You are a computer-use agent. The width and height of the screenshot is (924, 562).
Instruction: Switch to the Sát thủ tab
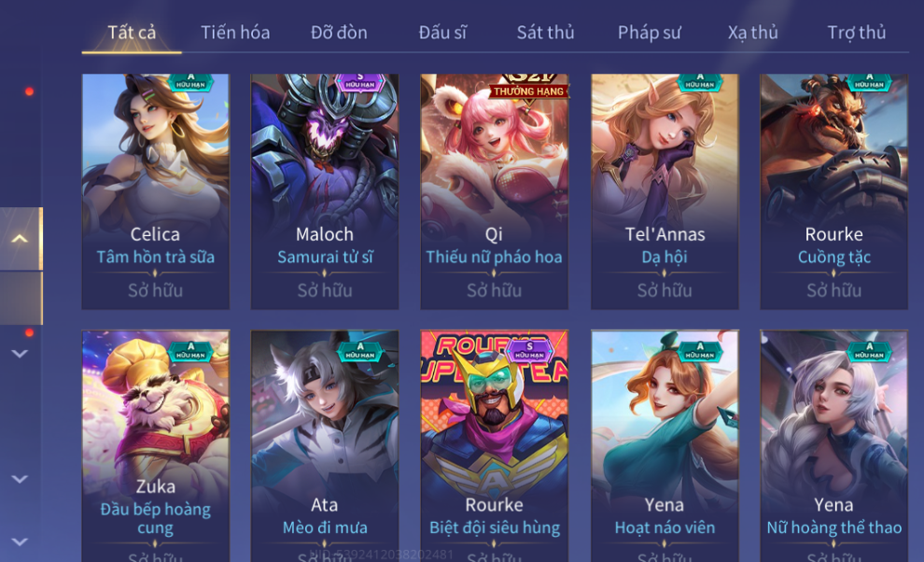coord(545,33)
